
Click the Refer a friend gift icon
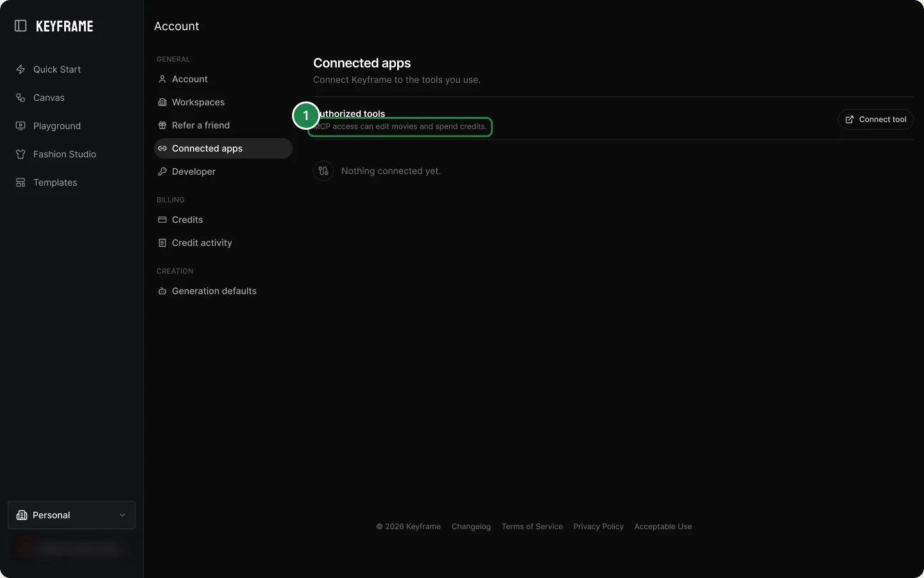click(x=162, y=125)
